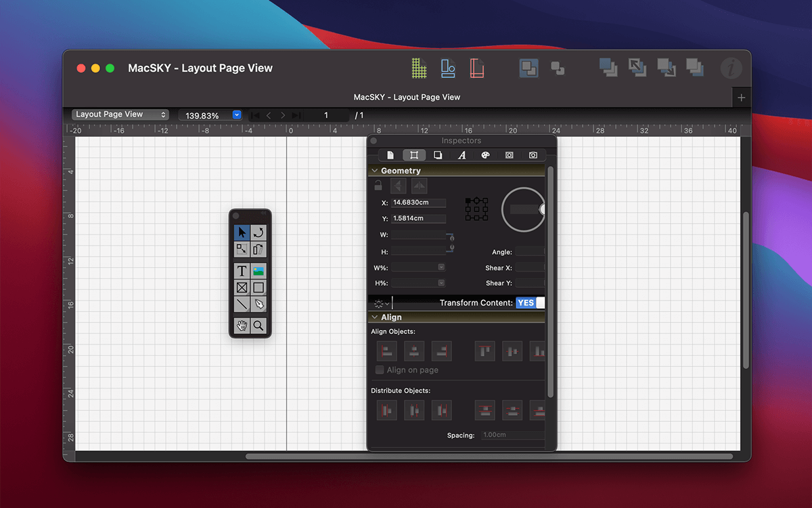Screen dimensions: 812x508
Task: Go to the previous page
Action: 269,116
